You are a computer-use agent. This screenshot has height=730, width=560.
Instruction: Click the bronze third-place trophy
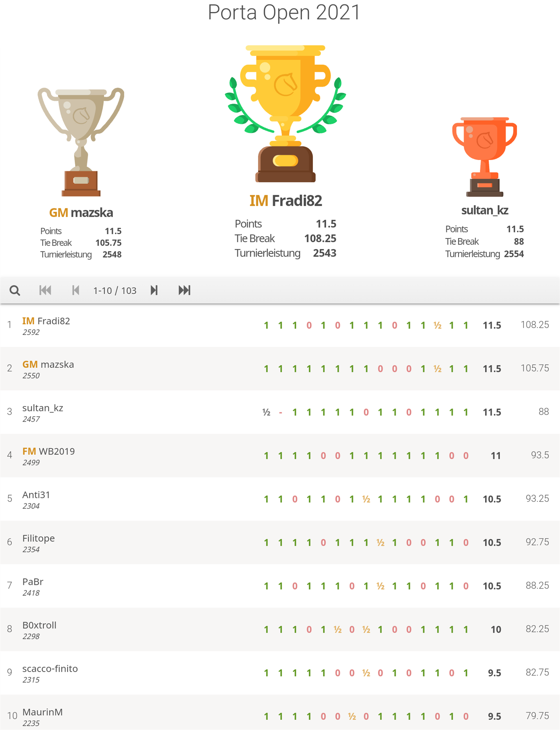pos(484,157)
